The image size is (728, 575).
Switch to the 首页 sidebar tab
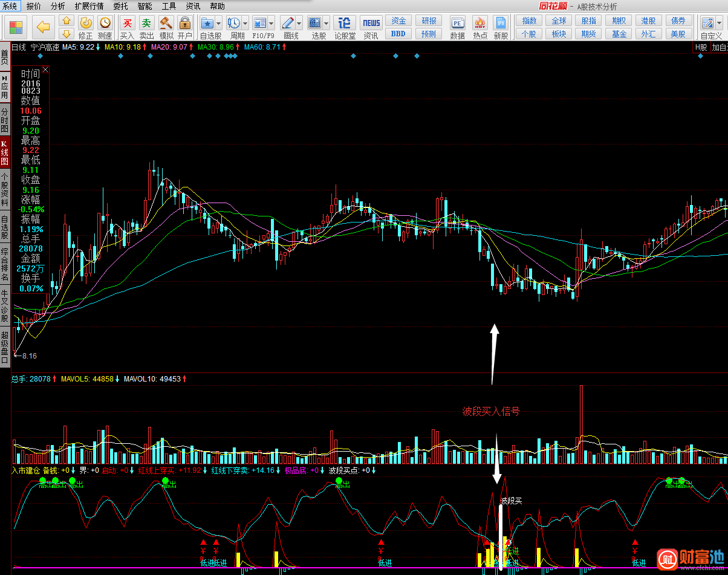(5, 57)
